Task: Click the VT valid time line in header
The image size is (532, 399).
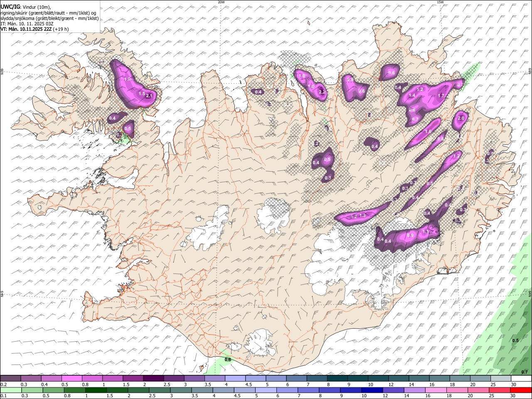Action: point(34,29)
